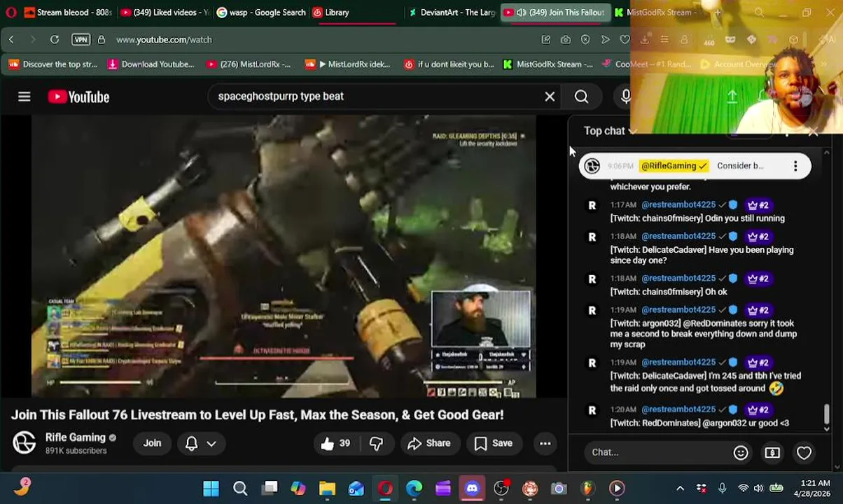Open File Explorer from taskbar
843x504 pixels.
(327, 489)
